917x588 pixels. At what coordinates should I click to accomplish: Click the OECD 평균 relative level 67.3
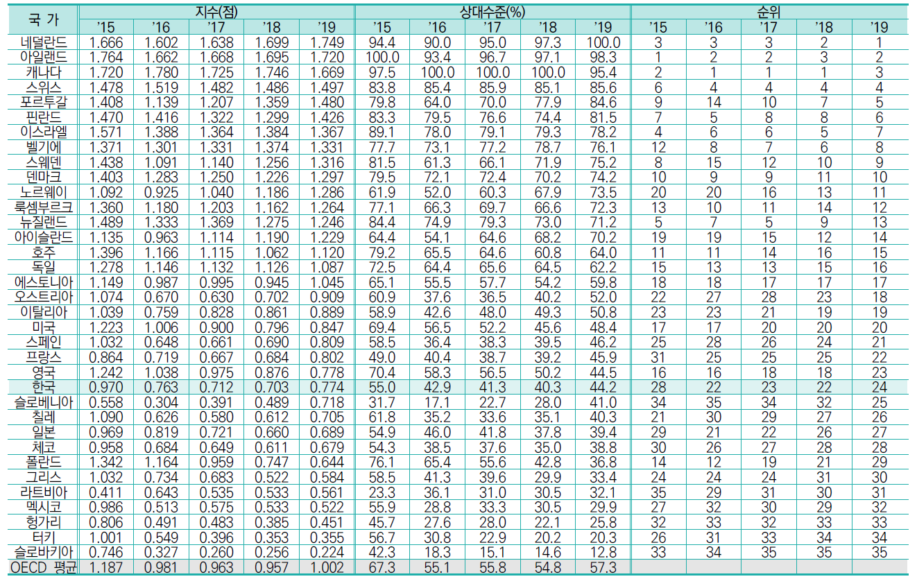(x=382, y=567)
